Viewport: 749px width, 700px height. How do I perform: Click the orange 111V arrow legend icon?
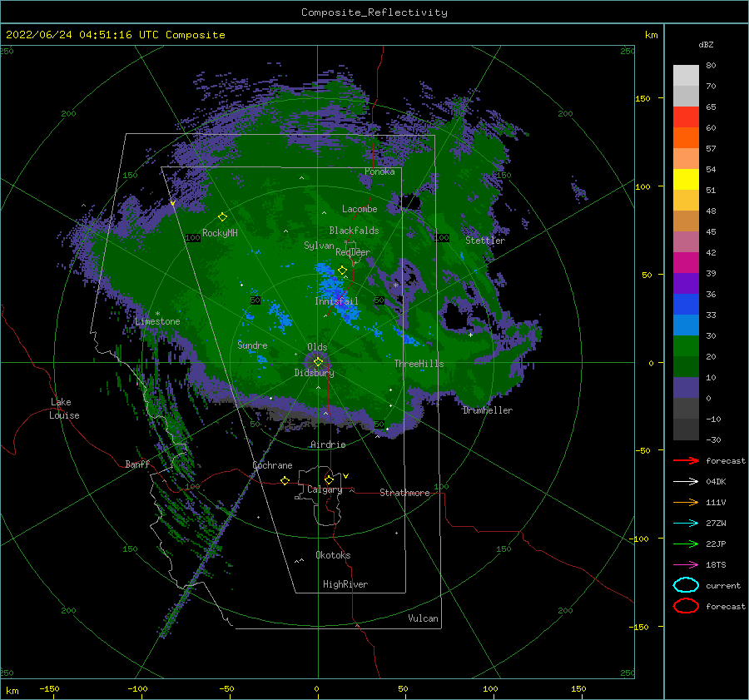tap(686, 502)
